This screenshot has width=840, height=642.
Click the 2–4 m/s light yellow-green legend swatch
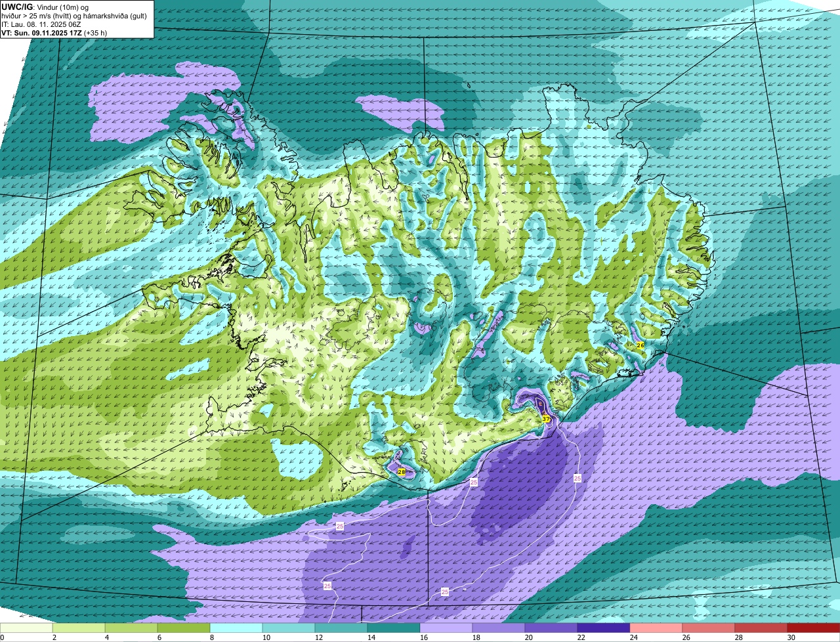pyautogui.click(x=79, y=628)
